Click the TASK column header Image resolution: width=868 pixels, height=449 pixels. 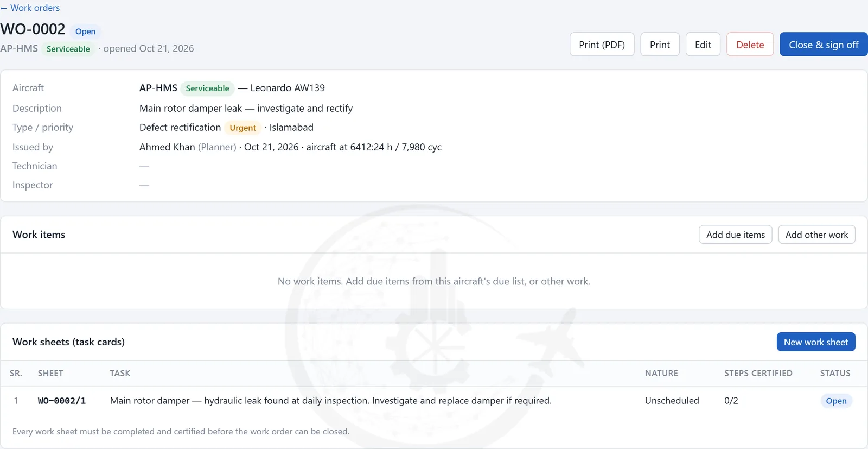point(120,373)
